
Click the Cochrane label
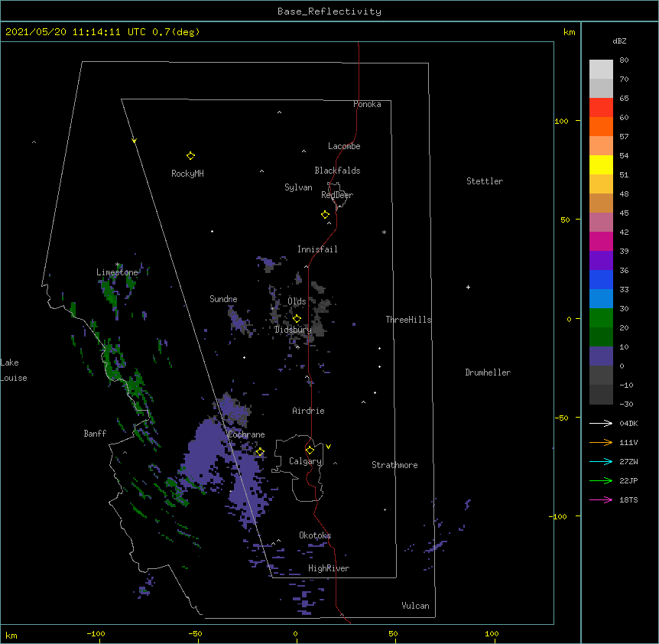[246, 434]
